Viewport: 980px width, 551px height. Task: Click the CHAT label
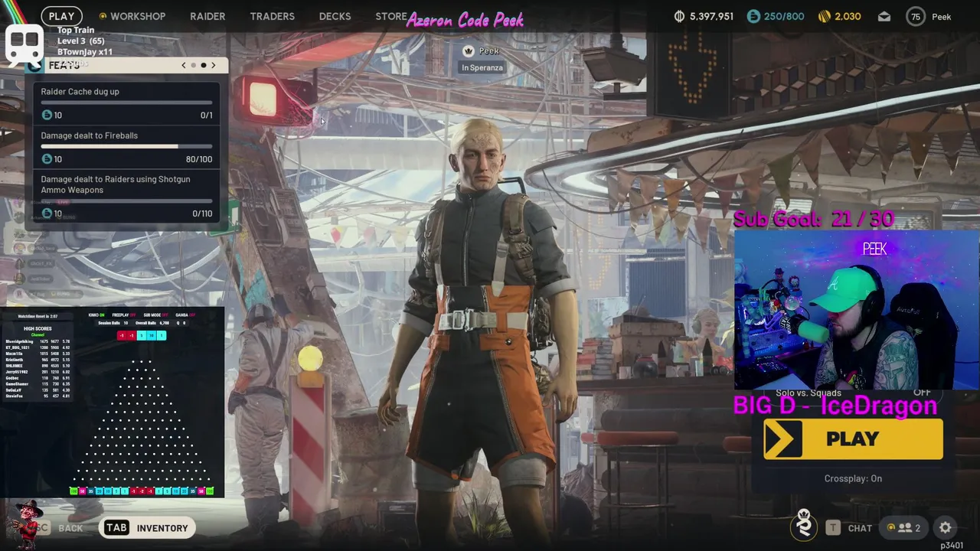click(x=860, y=528)
